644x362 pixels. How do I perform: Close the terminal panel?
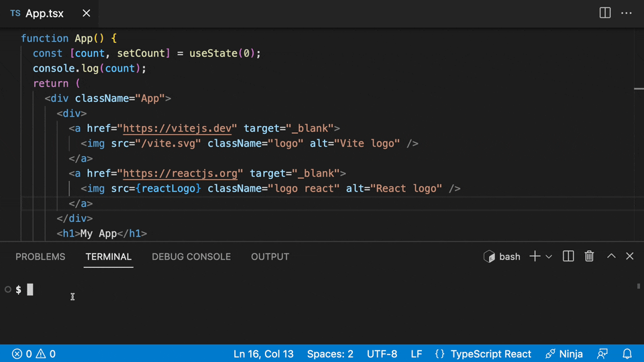pyautogui.click(x=630, y=256)
